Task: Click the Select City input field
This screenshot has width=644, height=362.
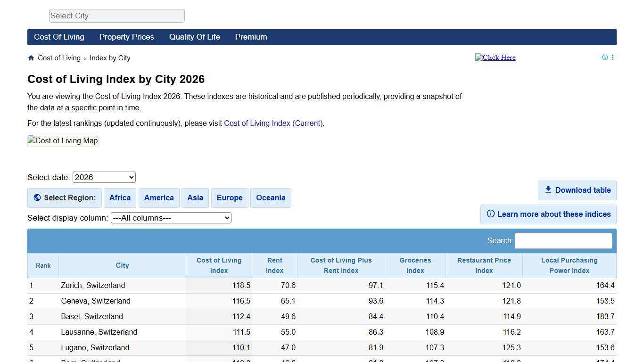Action: (x=116, y=16)
